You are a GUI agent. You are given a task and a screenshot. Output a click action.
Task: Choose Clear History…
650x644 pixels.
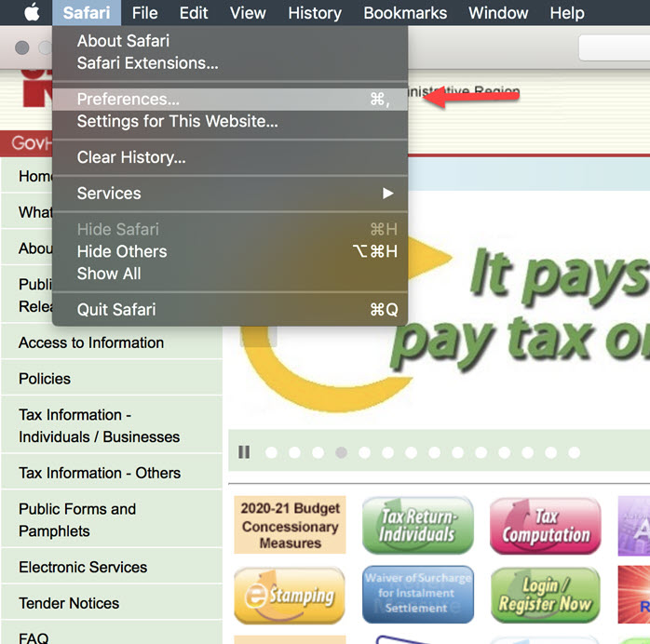pos(230,157)
